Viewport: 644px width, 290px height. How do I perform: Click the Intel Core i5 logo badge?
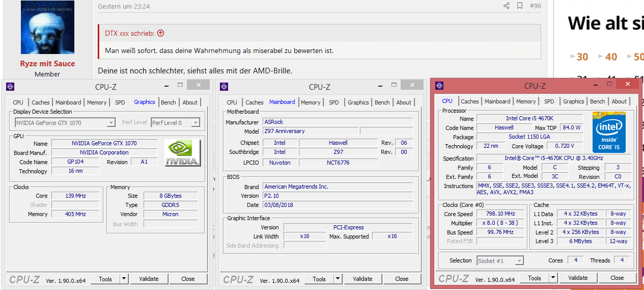(x=608, y=131)
